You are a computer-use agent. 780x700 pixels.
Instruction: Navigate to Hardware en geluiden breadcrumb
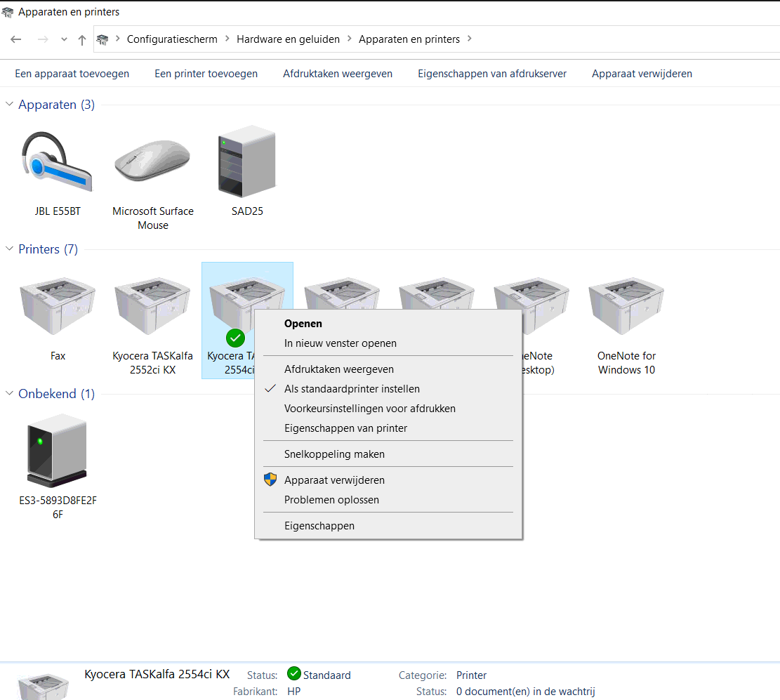coord(288,39)
